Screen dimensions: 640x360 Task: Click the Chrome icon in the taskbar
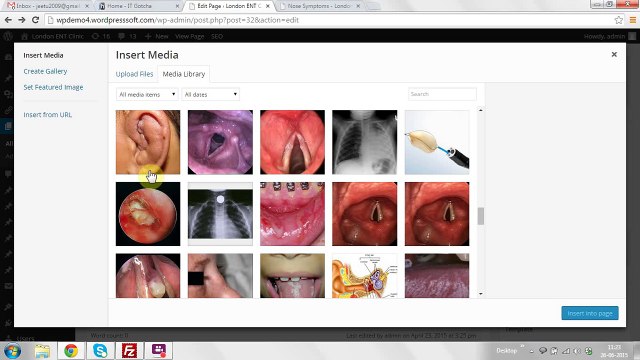point(71,351)
